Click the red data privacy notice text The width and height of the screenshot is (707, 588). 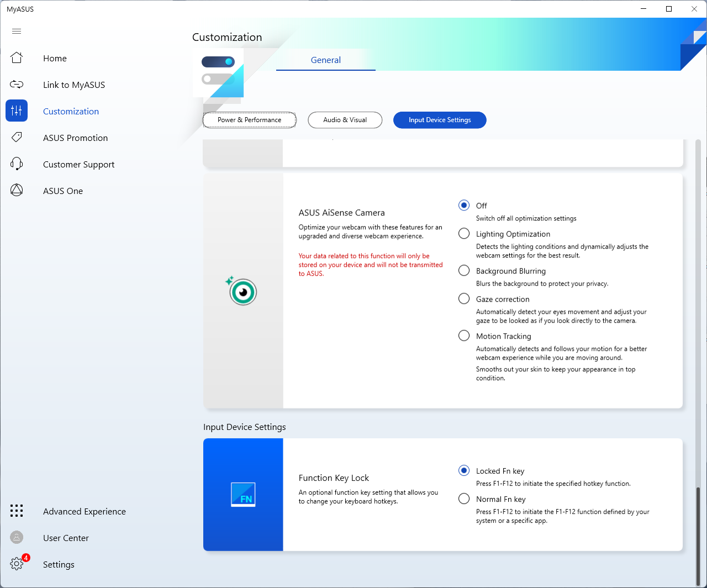371,265
